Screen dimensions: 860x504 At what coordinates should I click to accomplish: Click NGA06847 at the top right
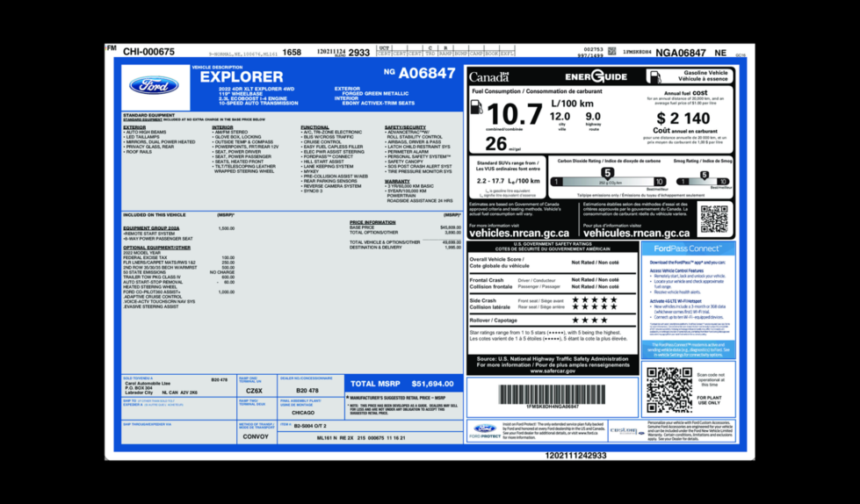pyautogui.click(x=681, y=53)
